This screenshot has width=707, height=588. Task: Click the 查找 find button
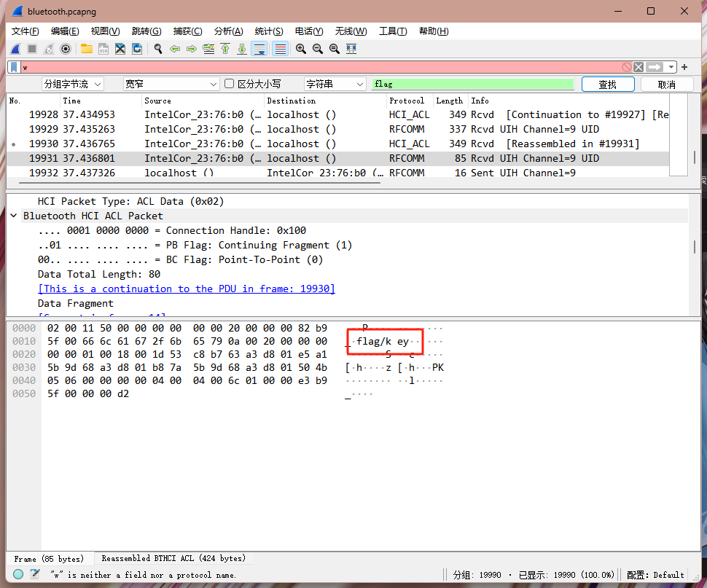click(x=608, y=85)
